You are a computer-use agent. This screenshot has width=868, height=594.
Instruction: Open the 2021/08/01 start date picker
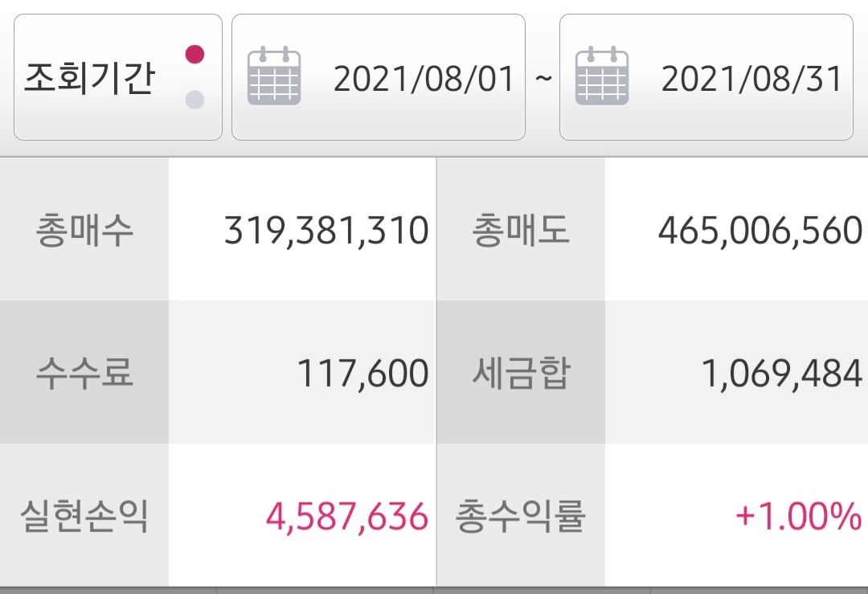(424, 79)
